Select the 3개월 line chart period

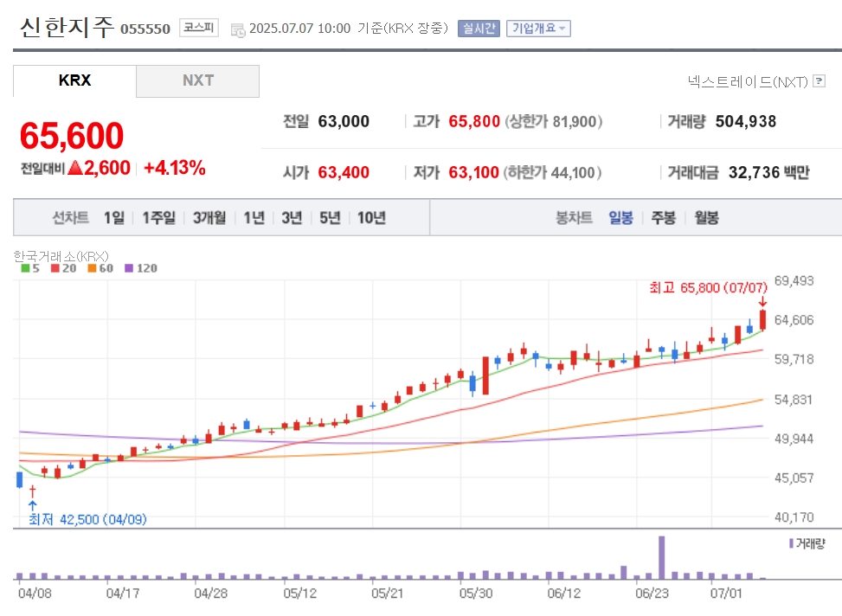[209, 217]
